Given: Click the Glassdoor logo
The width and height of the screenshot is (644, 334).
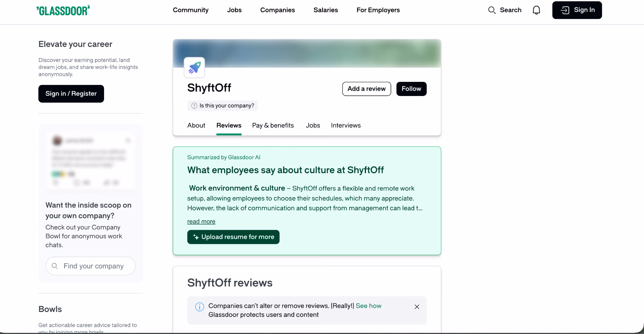Looking at the screenshot, I should 63,10.
